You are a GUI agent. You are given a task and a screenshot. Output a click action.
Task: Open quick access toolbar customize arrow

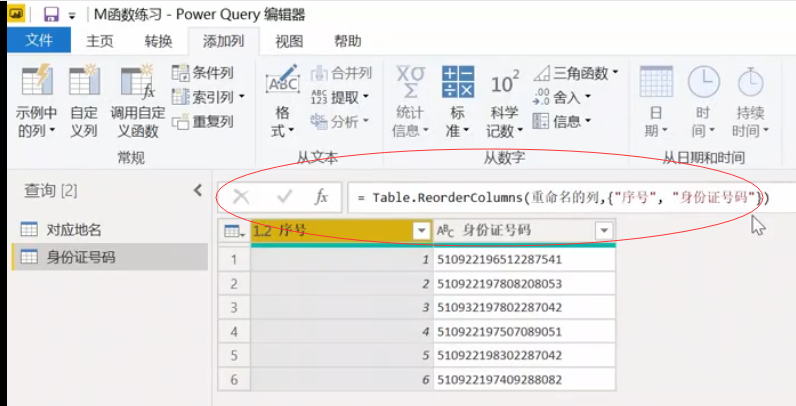coord(72,16)
